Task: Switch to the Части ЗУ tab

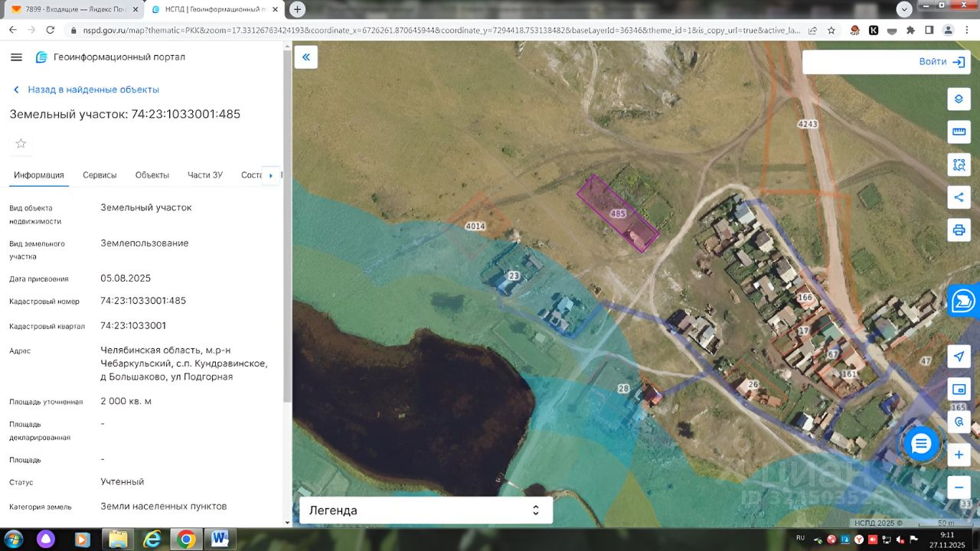Action: (205, 175)
